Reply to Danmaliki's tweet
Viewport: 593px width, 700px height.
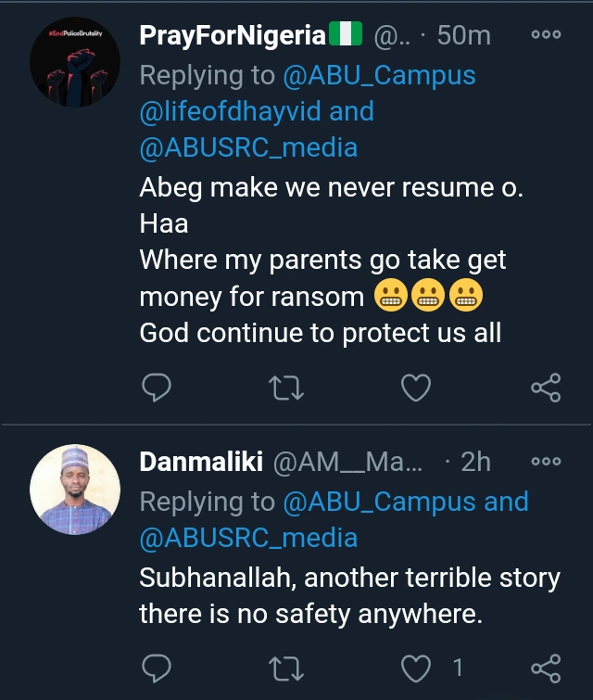(158, 667)
